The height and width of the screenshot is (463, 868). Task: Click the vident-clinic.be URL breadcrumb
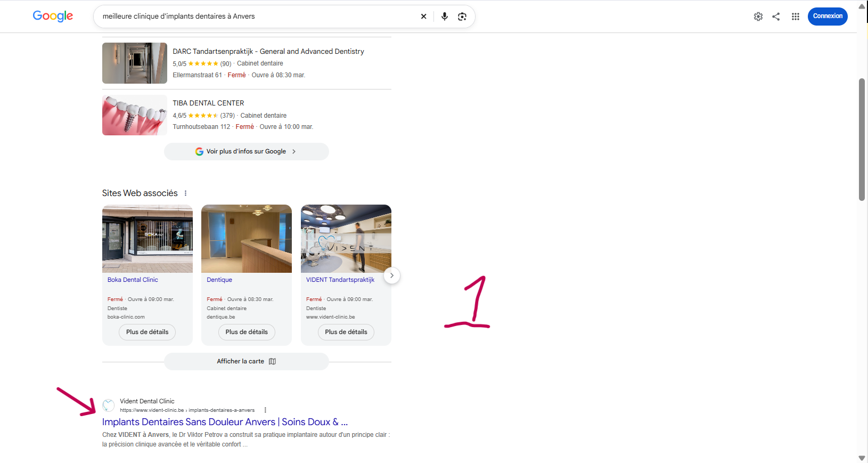coord(187,410)
